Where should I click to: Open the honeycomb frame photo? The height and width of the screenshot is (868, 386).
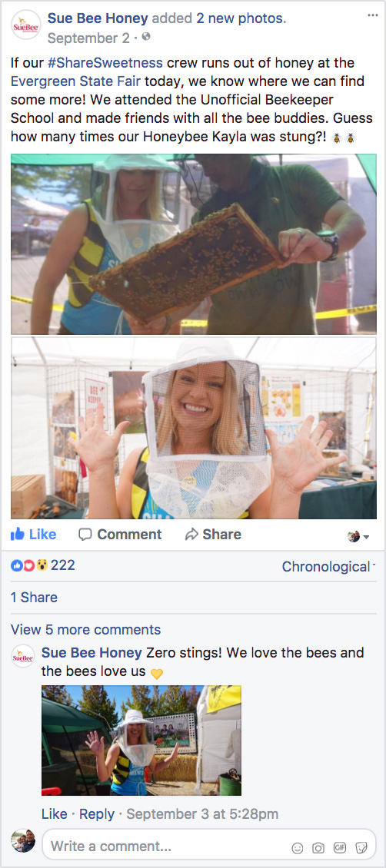pos(193,244)
